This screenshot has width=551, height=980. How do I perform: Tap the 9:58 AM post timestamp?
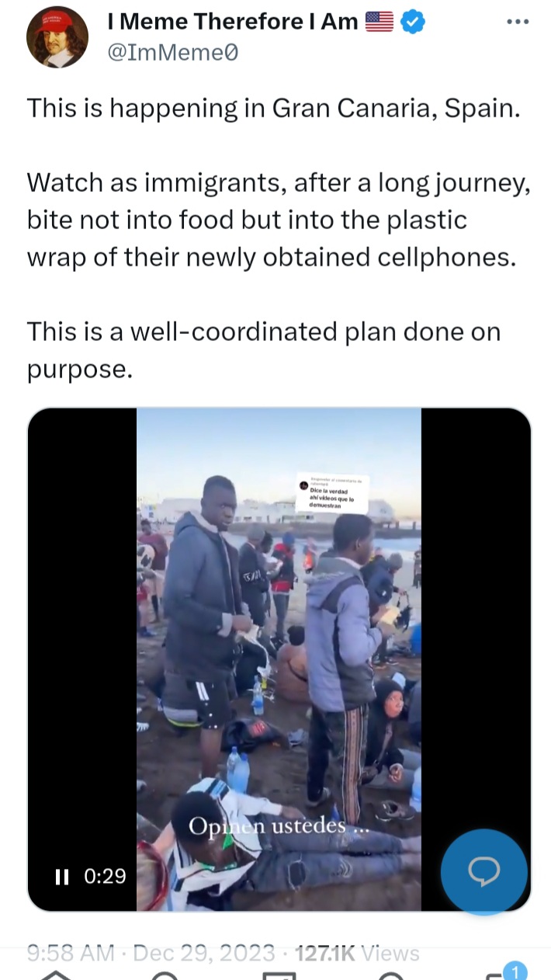point(71,952)
